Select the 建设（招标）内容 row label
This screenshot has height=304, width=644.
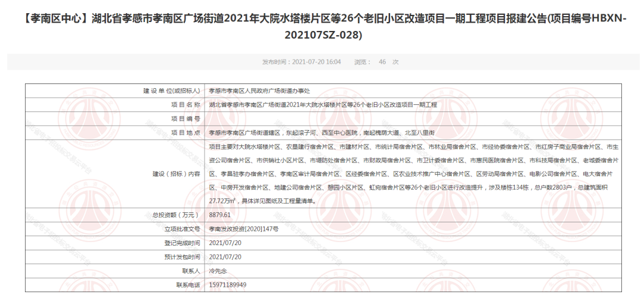(177, 173)
